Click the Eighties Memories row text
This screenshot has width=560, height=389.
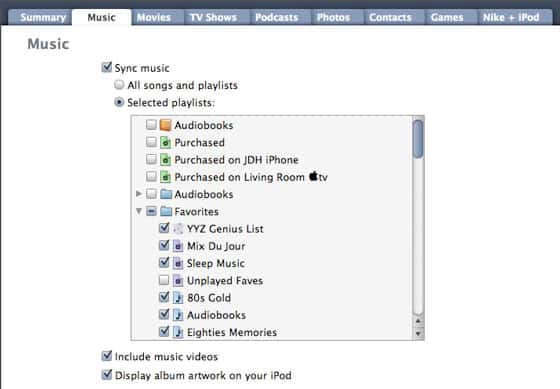232,332
